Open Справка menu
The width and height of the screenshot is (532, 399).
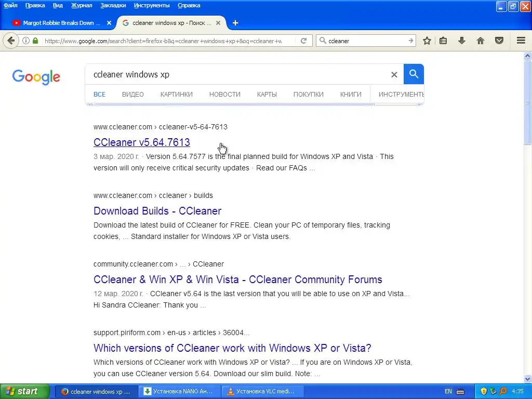pyautogui.click(x=189, y=5)
